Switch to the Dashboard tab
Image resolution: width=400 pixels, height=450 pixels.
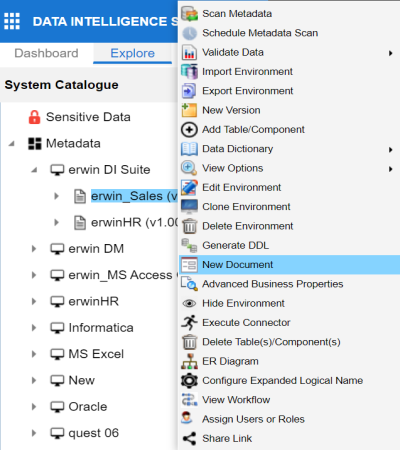click(x=46, y=53)
